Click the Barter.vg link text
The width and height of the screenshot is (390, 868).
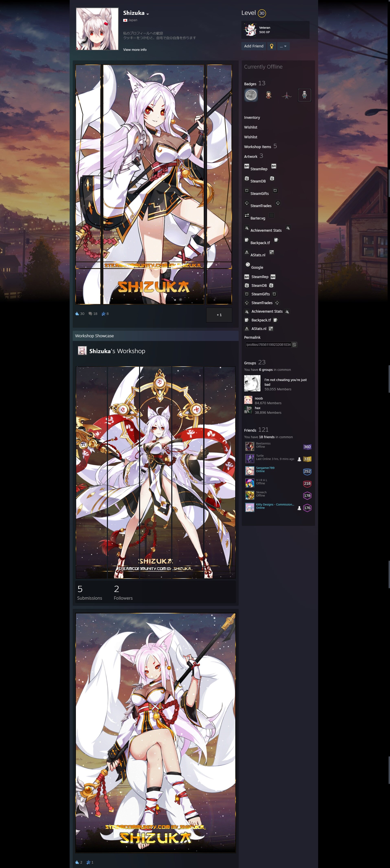(258, 218)
